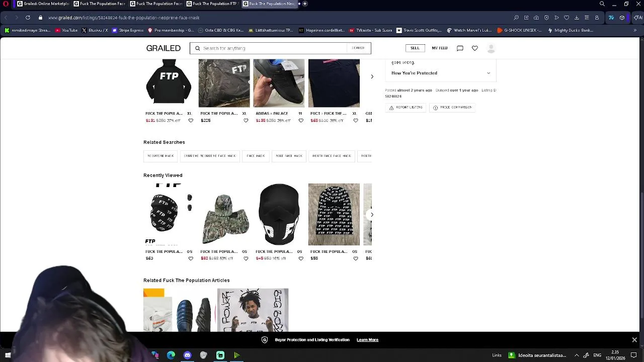644x362 pixels.
Task: Open the G-SHOCK UNISEX bookmark
Action: [519, 30]
